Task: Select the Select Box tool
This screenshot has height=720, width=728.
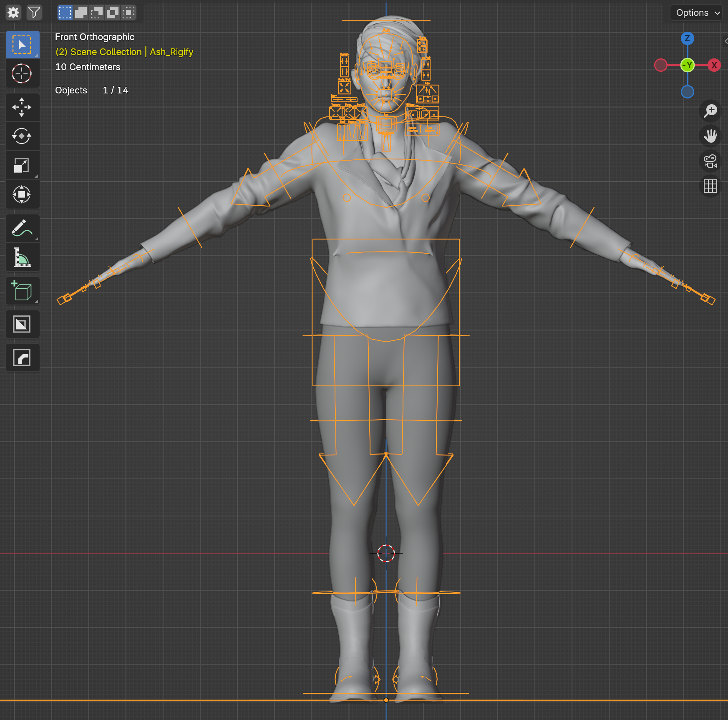Action: pyautogui.click(x=22, y=45)
